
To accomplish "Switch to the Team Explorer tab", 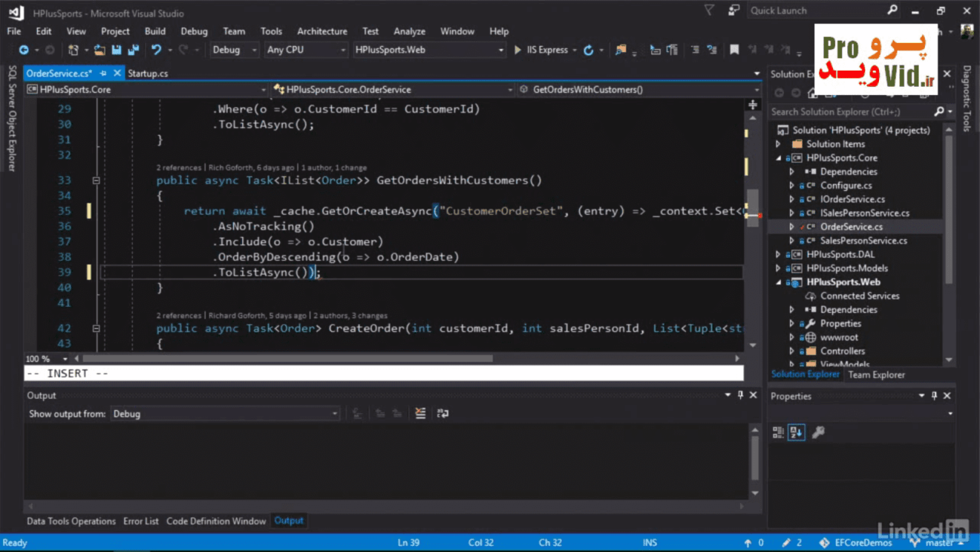I will (x=876, y=374).
